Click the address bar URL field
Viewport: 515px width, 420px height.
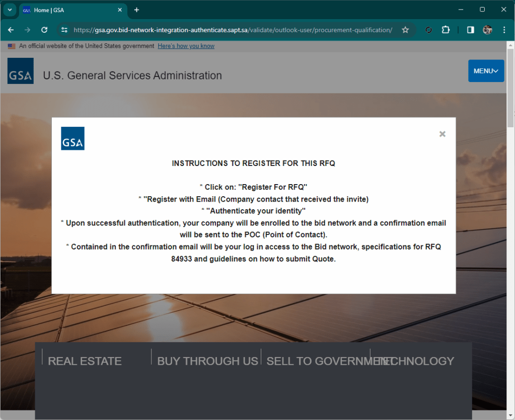[233, 30]
